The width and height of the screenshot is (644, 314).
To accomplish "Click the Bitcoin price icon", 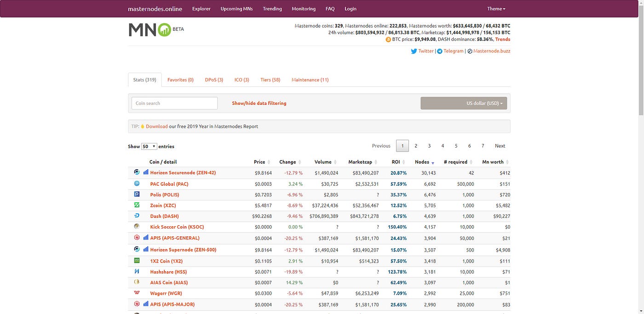I will coord(388,40).
